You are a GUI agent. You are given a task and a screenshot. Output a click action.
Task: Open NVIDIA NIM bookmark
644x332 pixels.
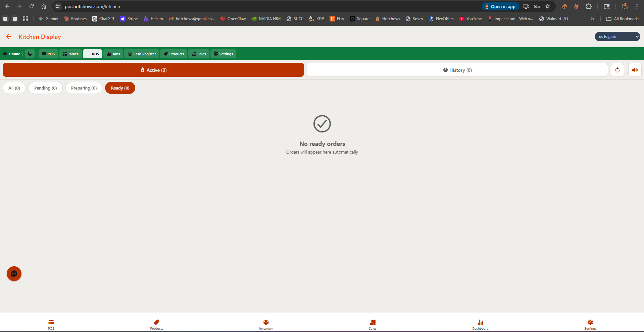[266, 19]
